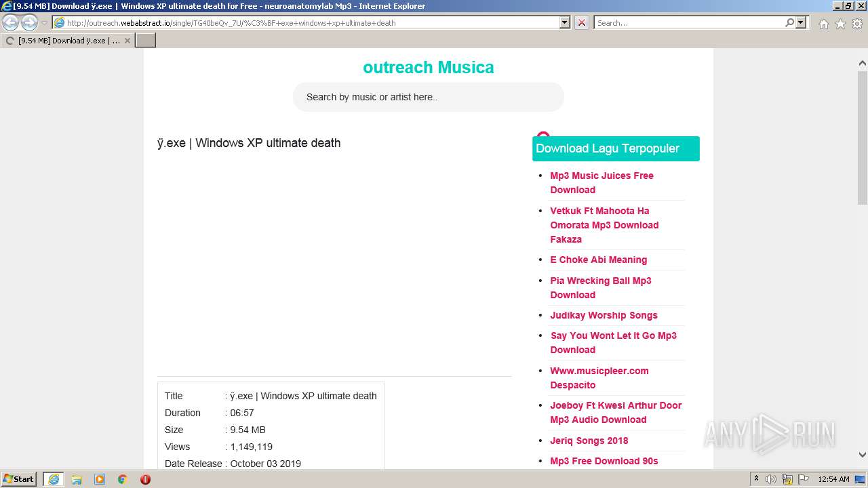Click the 12:54 AM system clock
The image size is (868, 488).
pyautogui.click(x=833, y=479)
